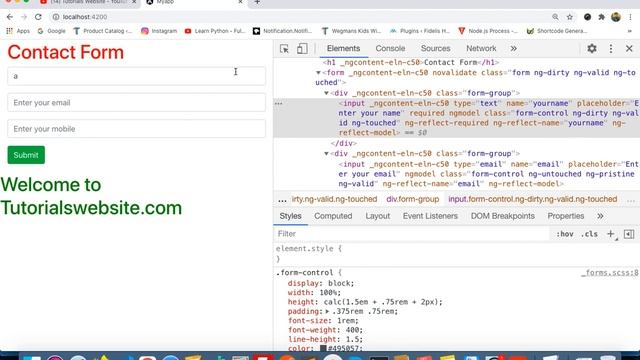Switch to the Network tab
The height and width of the screenshot is (360, 640).
481,49
